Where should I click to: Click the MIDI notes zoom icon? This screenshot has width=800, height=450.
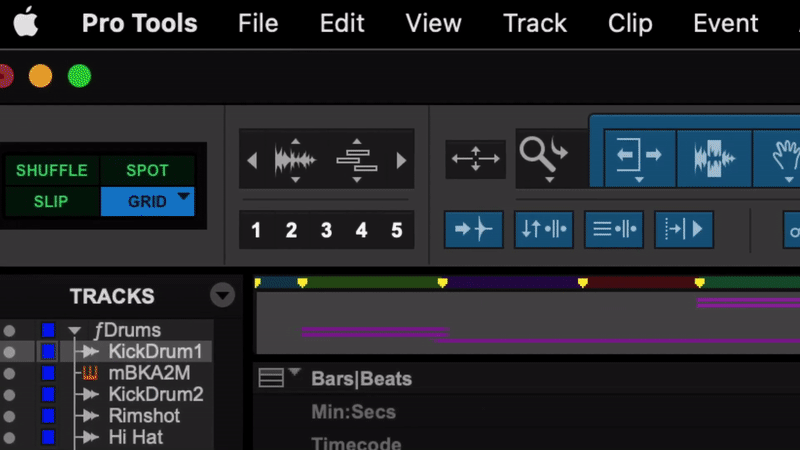[357, 160]
